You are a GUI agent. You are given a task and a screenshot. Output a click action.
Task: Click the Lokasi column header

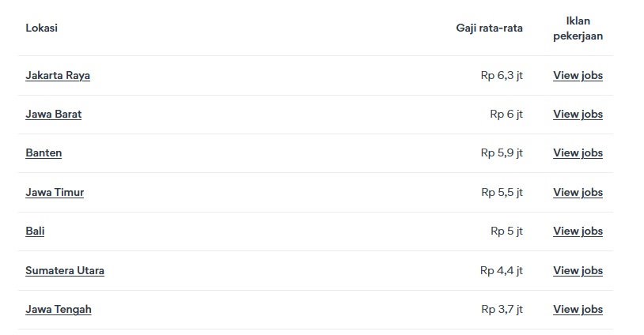41,28
